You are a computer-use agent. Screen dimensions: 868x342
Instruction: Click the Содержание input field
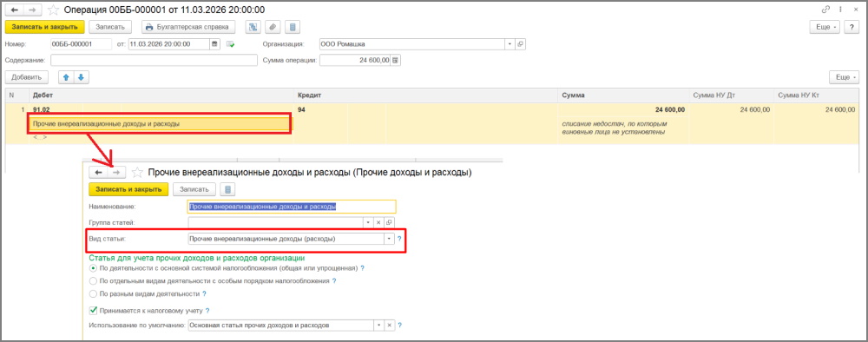[x=154, y=60]
